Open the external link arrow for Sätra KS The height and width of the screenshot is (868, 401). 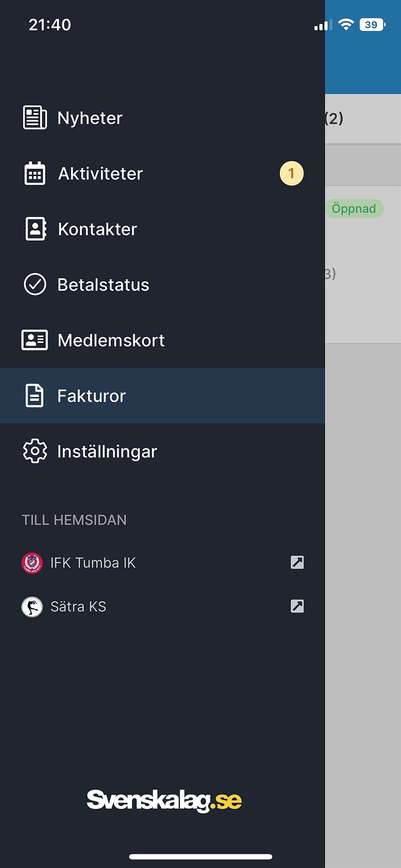[297, 606]
